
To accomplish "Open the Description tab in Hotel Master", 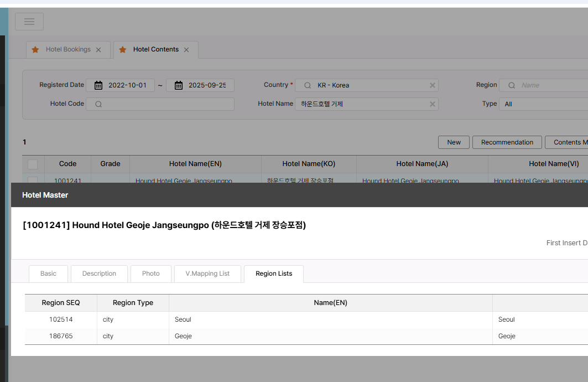I will (99, 273).
